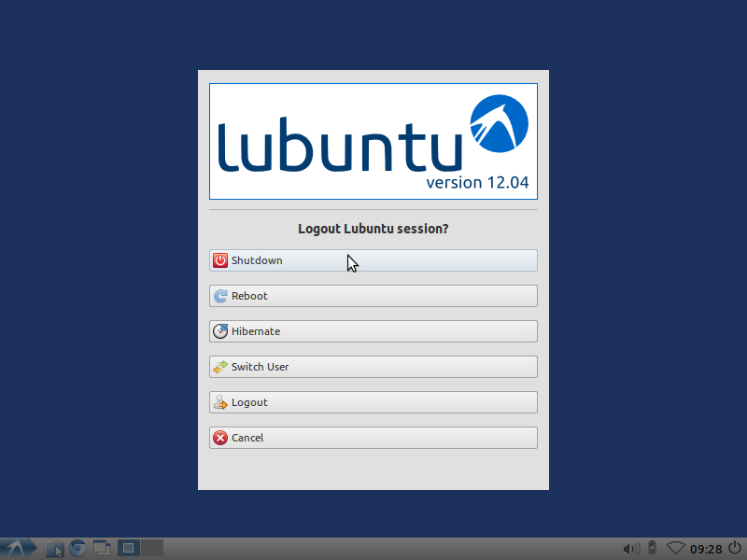Cancel the logout dialog
The width and height of the screenshot is (747, 560).
373,438
